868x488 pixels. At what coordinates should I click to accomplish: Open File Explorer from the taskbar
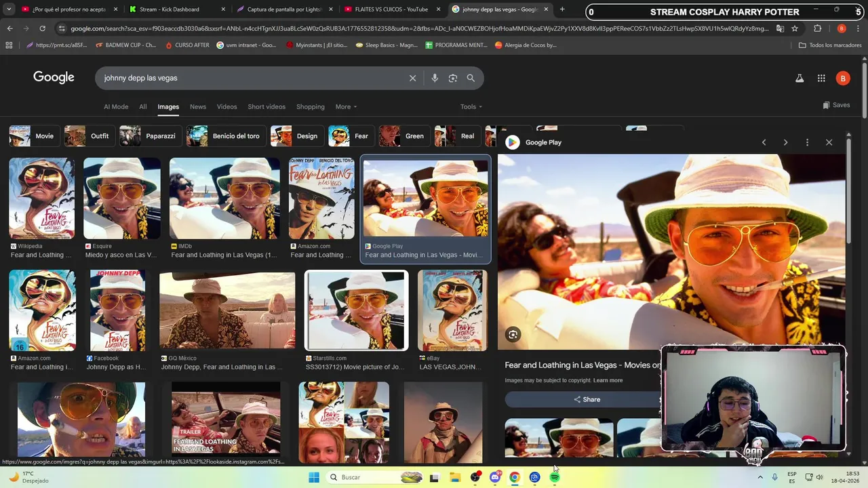[x=455, y=477]
